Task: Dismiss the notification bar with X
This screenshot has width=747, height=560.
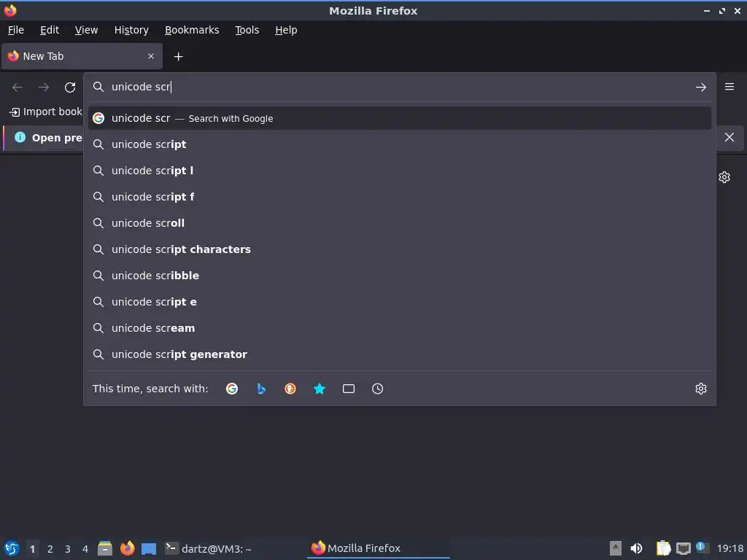Action: [x=729, y=137]
